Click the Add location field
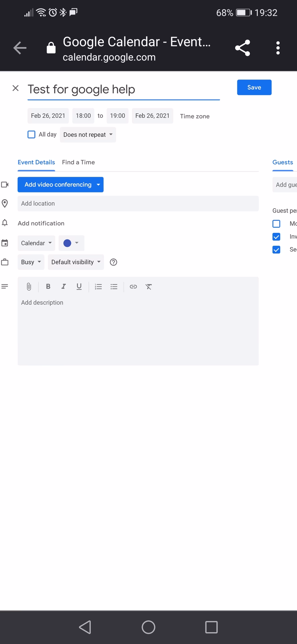 tap(138, 204)
